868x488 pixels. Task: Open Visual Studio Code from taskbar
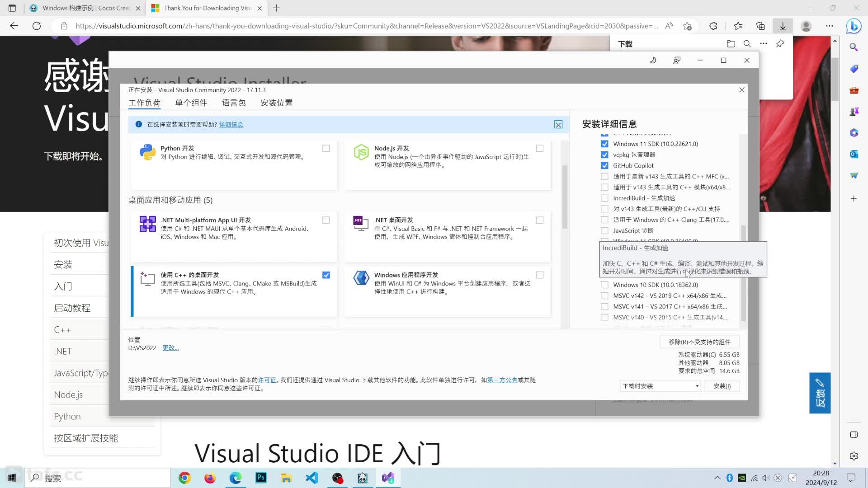pos(311,478)
